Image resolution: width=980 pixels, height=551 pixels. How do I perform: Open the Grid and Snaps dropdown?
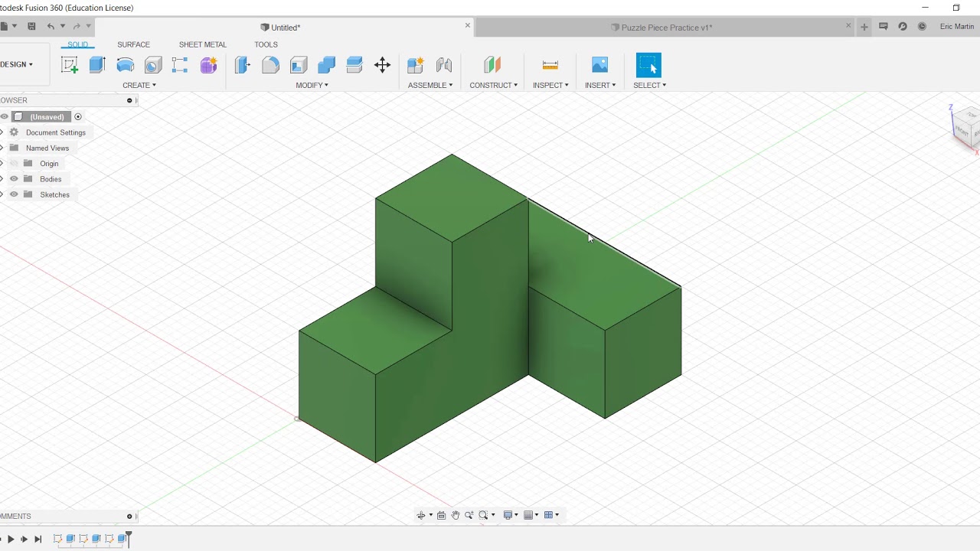point(531,515)
